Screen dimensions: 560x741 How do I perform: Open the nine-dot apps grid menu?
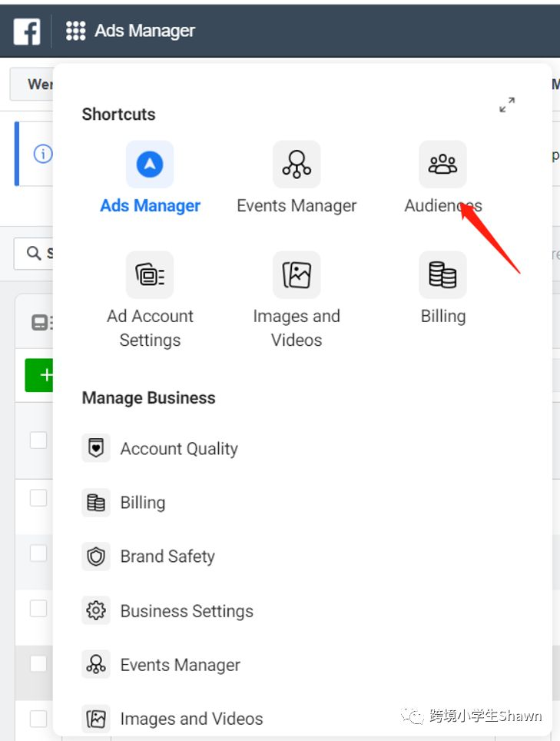pos(75,31)
